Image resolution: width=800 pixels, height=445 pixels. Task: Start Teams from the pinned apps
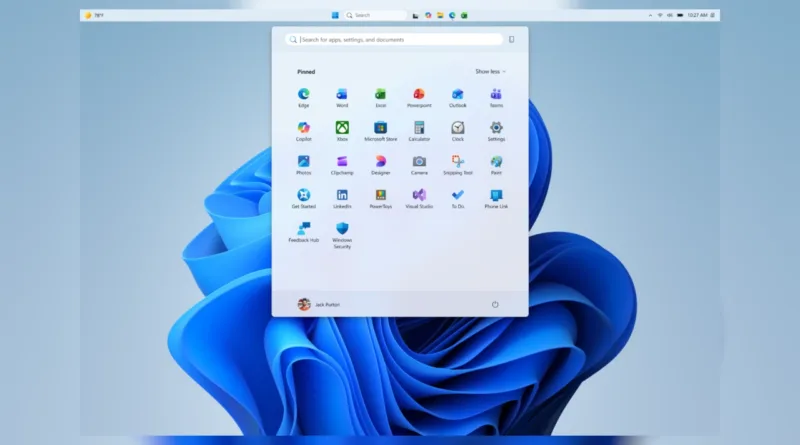pos(496,97)
